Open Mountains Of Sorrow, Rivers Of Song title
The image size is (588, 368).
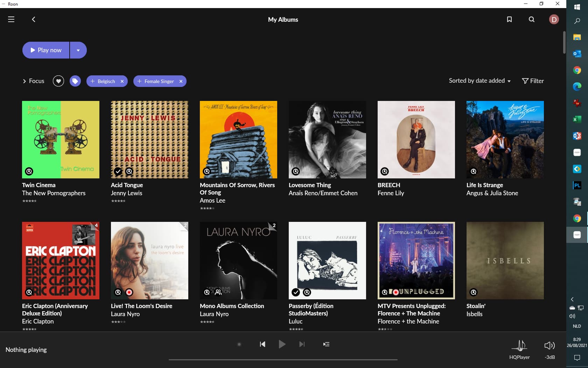tap(237, 189)
